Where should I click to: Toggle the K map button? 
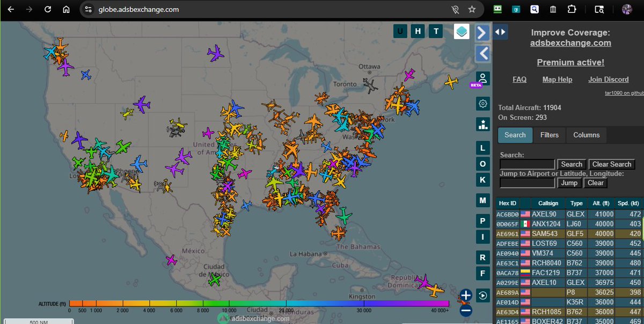[482, 180]
